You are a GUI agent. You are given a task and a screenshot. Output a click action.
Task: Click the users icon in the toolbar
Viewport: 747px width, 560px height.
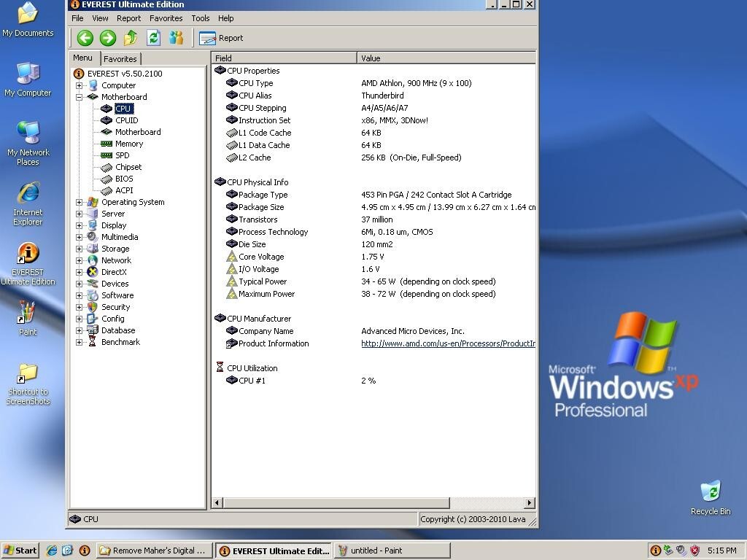[177, 38]
